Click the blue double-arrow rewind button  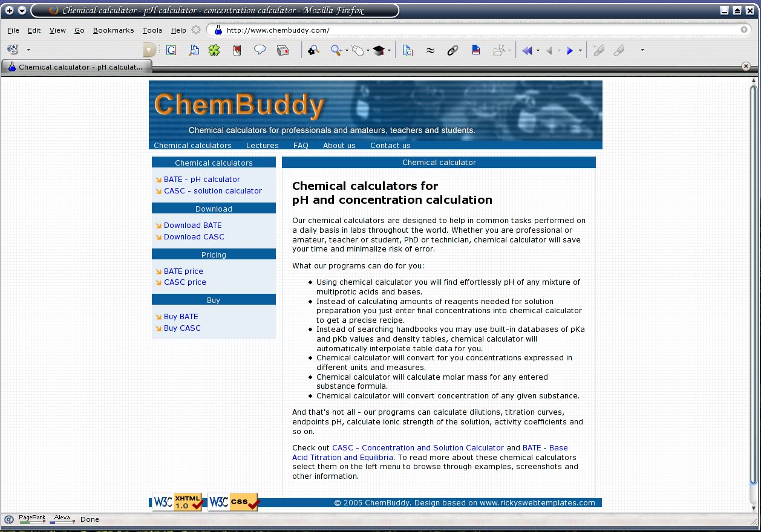[527, 51]
